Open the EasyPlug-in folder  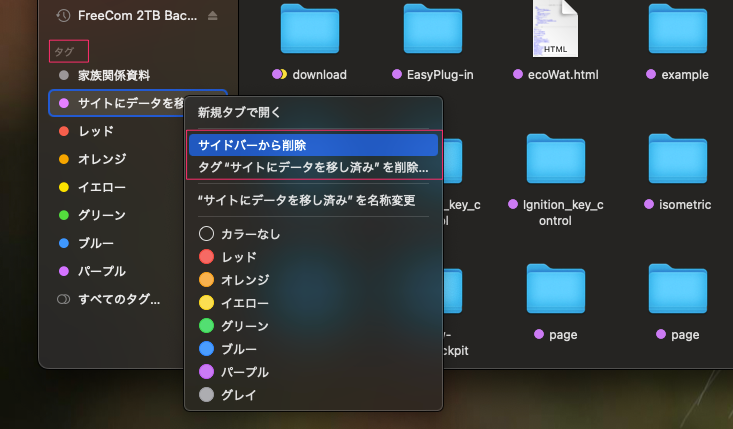pos(433,30)
